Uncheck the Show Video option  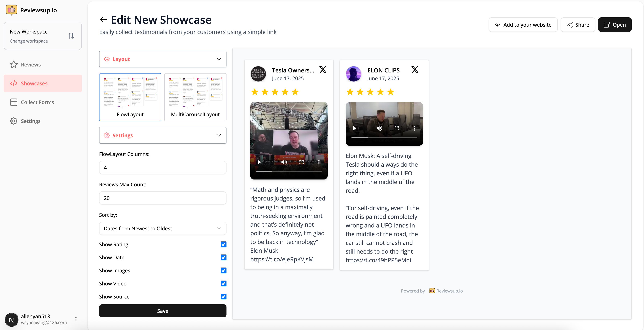click(x=223, y=283)
